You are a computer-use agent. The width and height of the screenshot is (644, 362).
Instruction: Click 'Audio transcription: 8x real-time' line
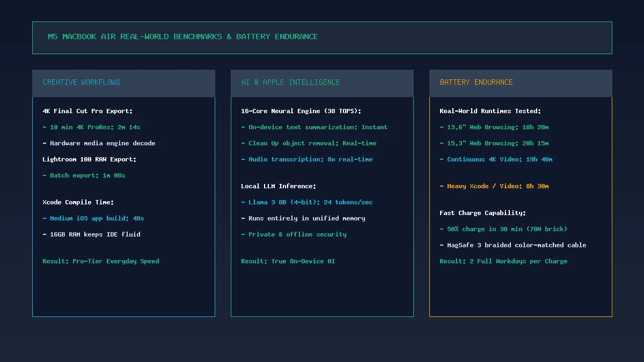coord(306,159)
